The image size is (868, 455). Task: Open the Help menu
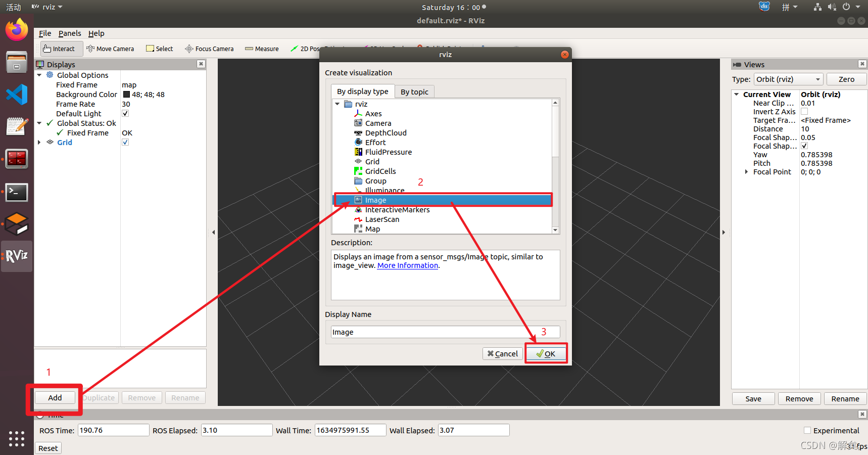tap(97, 33)
